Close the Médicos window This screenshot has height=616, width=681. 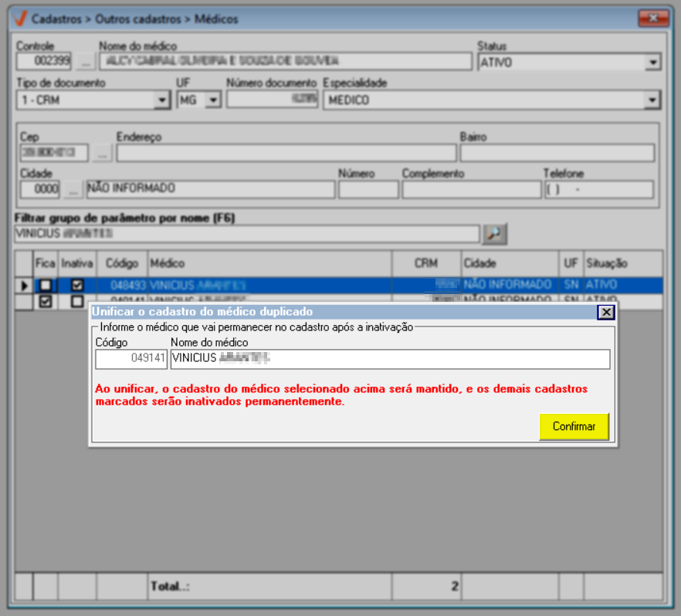click(x=653, y=19)
